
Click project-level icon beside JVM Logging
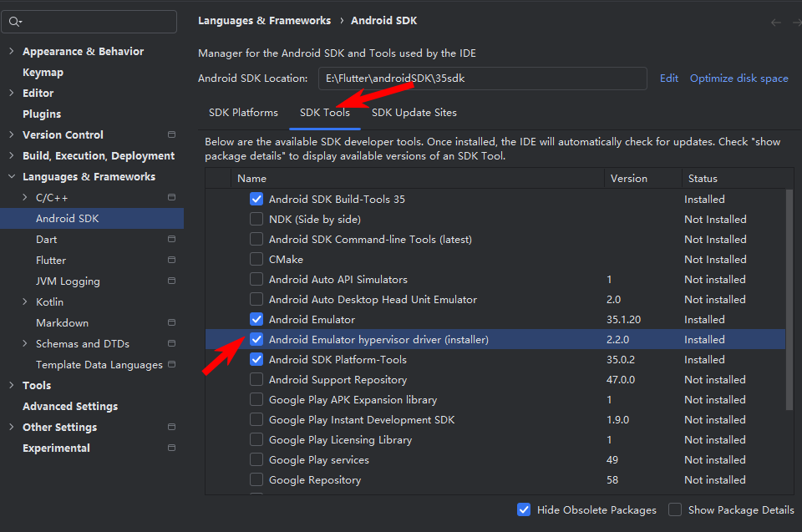point(172,281)
